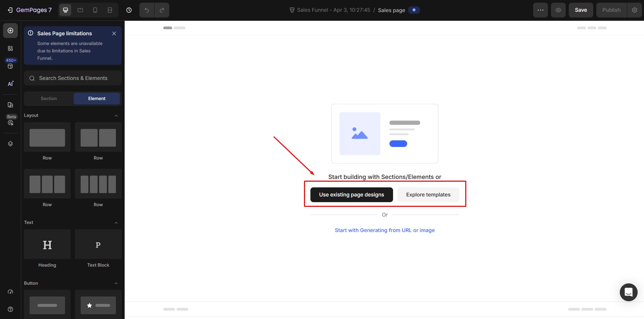The width and height of the screenshot is (644, 319).
Task: Click the Undo arrow icon
Action: click(x=147, y=10)
